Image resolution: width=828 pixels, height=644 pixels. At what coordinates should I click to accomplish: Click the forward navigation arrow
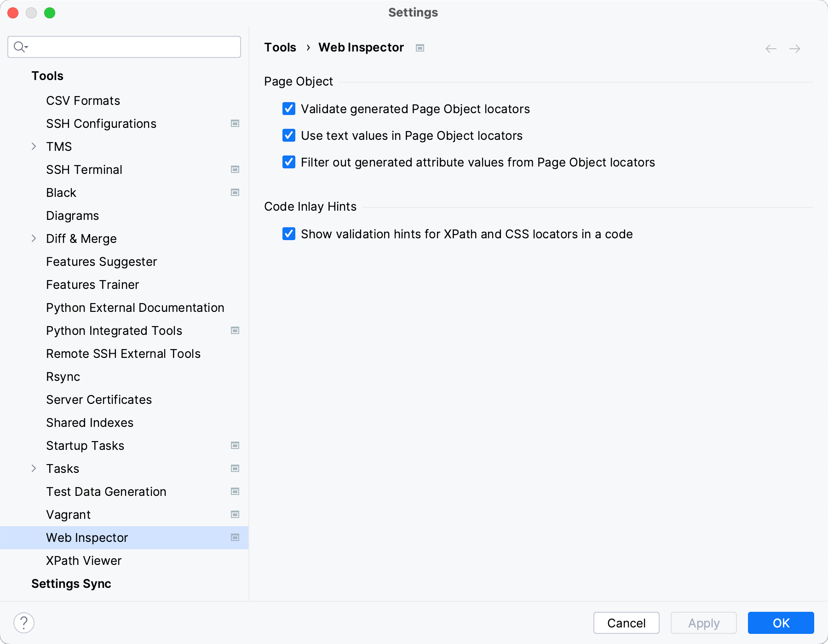click(795, 48)
